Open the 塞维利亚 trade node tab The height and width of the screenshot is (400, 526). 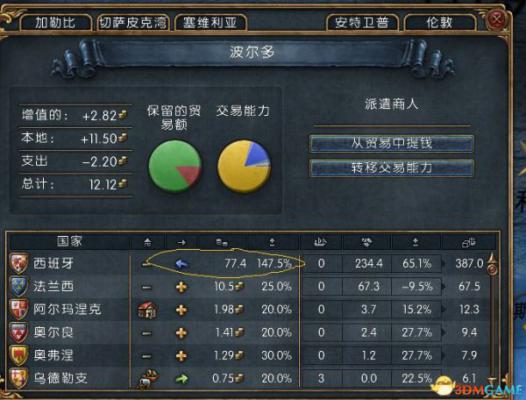[210, 23]
